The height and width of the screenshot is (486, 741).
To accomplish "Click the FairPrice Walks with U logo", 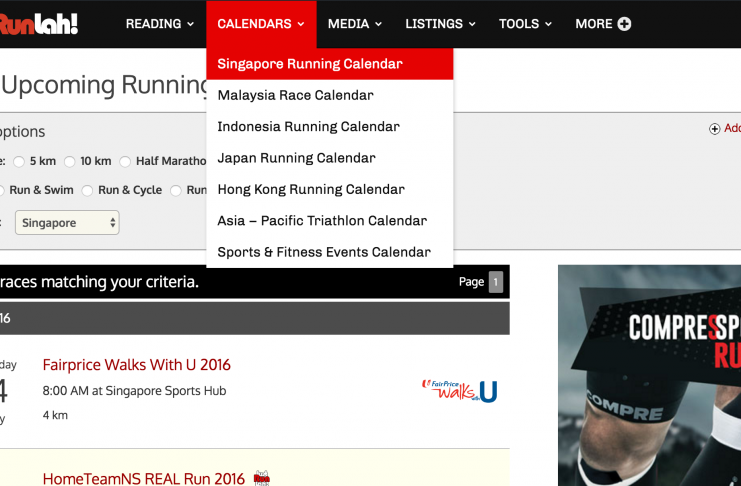I will (x=459, y=391).
